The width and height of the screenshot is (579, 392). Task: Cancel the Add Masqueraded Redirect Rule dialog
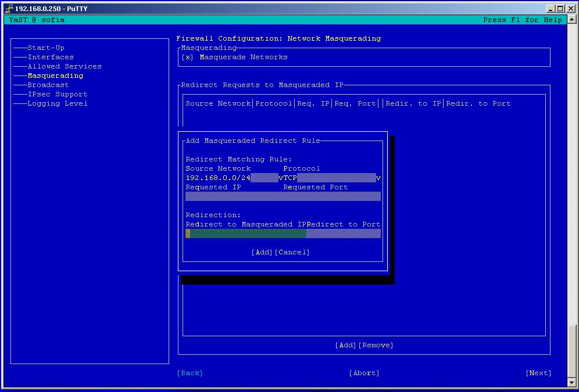pyautogui.click(x=292, y=252)
